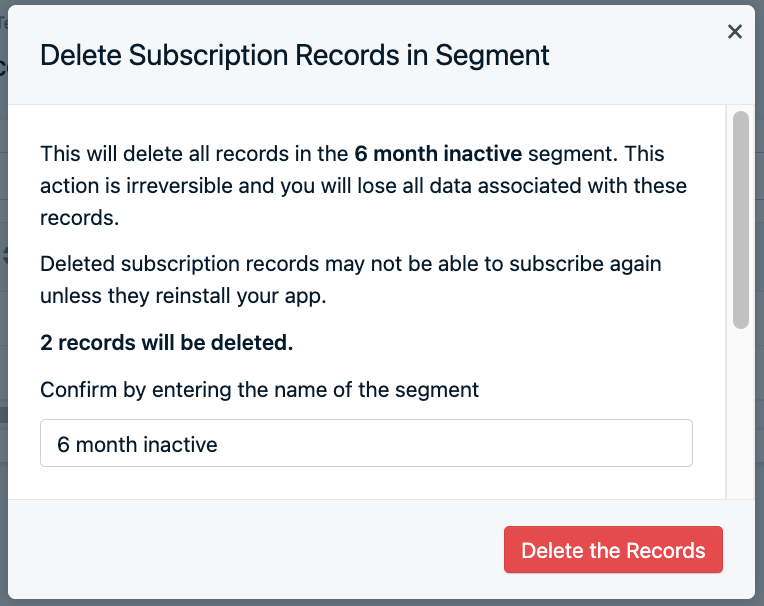Click the dimmed backdrop left of the dialog
The width and height of the screenshot is (764, 606).
3,300
